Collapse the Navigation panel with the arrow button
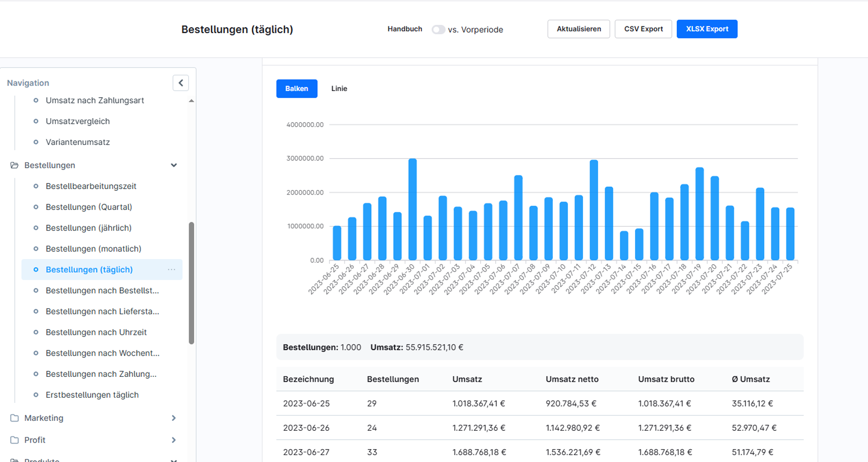868x462 pixels. click(180, 83)
